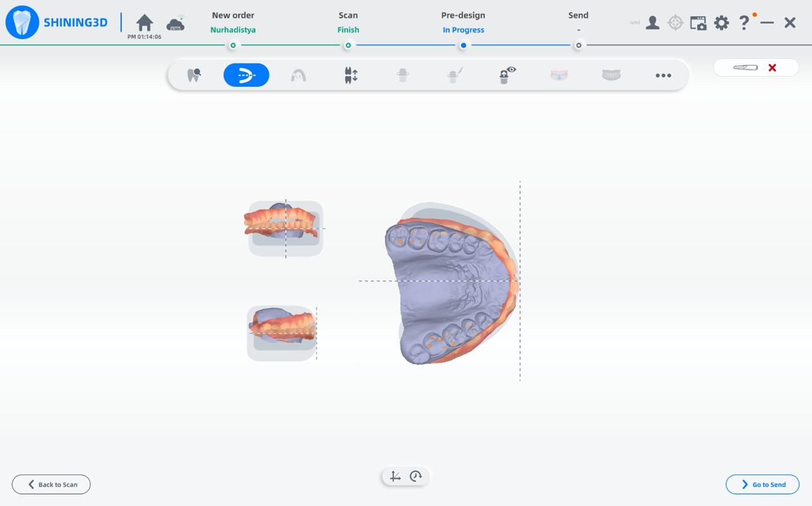
Task: Open settings with the gear icon
Action: 721,23
